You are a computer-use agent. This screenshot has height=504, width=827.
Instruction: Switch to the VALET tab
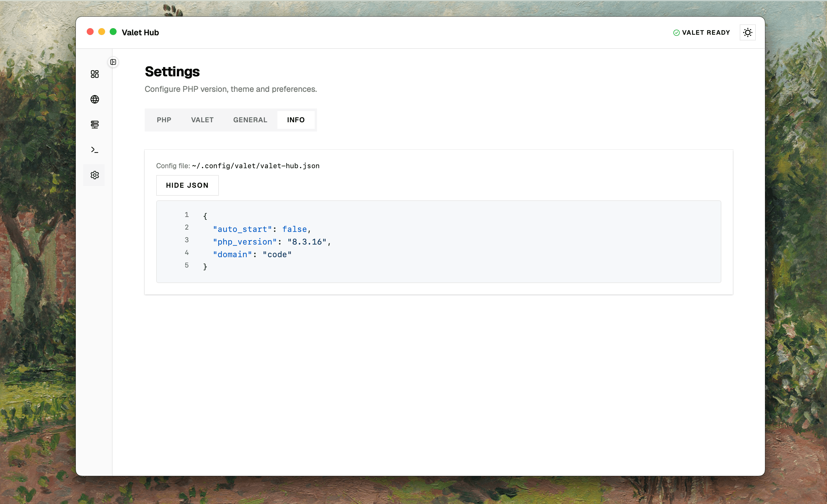tap(202, 120)
